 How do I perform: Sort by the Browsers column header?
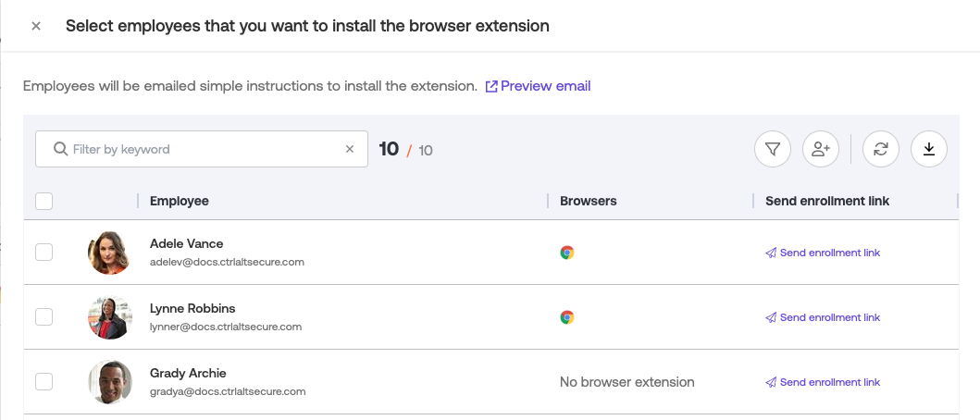click(589, 201)
